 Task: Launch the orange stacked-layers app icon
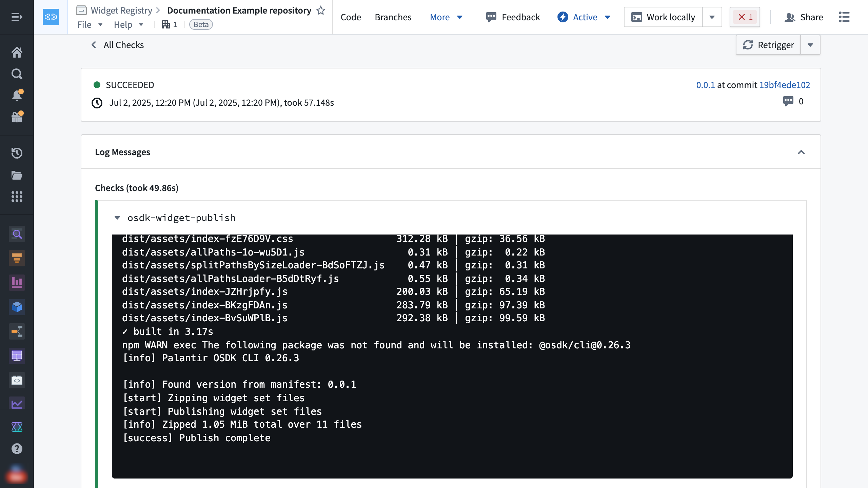17,259
